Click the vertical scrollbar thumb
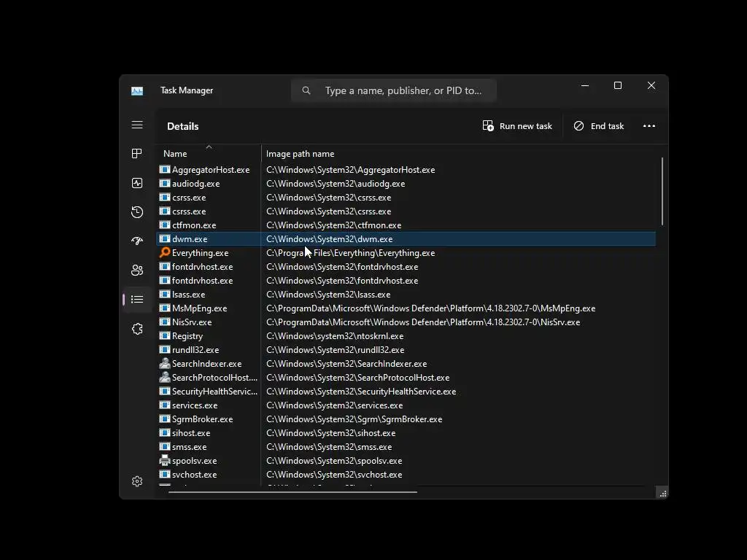The image size is (747, 560). pos(662,192)
